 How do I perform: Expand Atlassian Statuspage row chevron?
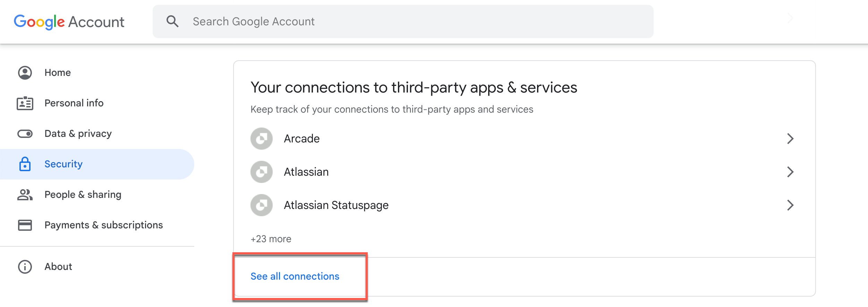(x=790, y=205)
